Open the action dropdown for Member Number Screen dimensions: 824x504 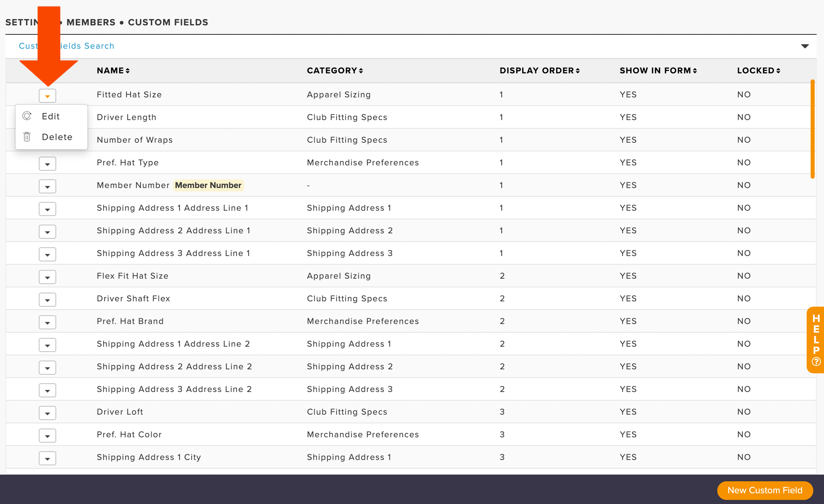click(x=47, y=186)
